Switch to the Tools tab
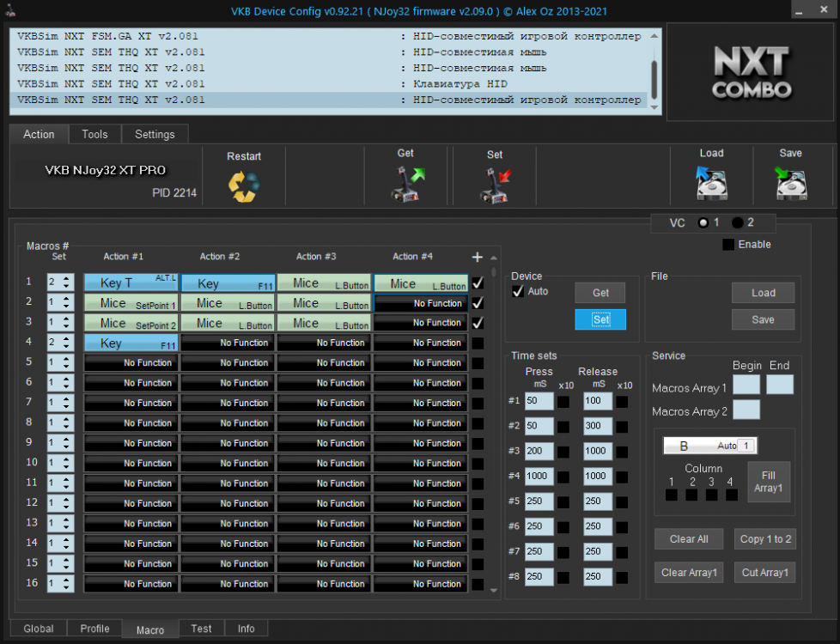Screen dimensions: 840x644 point(94,134)
